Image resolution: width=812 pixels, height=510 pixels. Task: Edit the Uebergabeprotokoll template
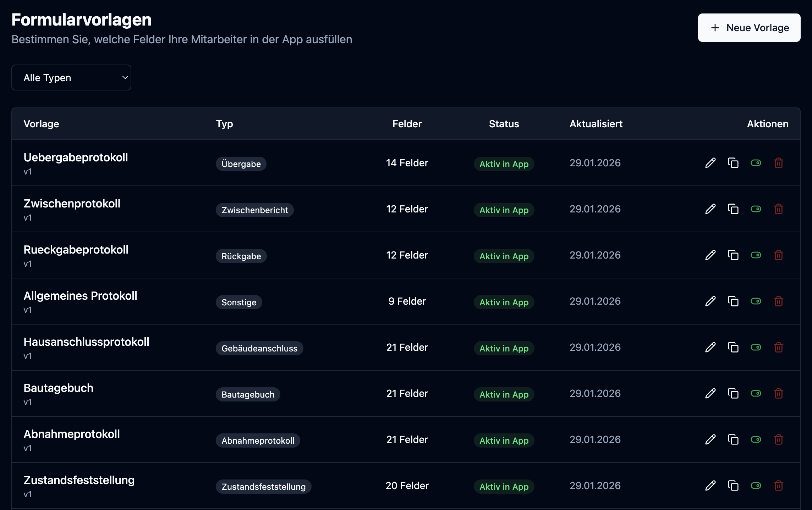(710, 163)
